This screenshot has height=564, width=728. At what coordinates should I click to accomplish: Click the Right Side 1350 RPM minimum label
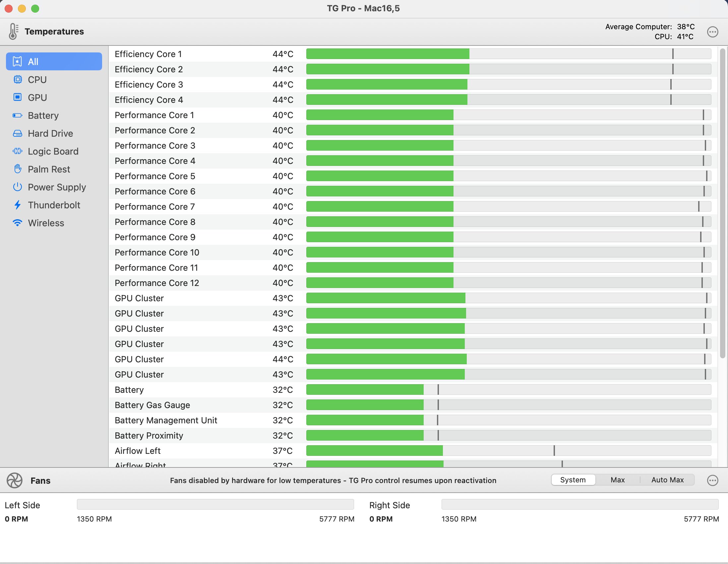point(459,519)
